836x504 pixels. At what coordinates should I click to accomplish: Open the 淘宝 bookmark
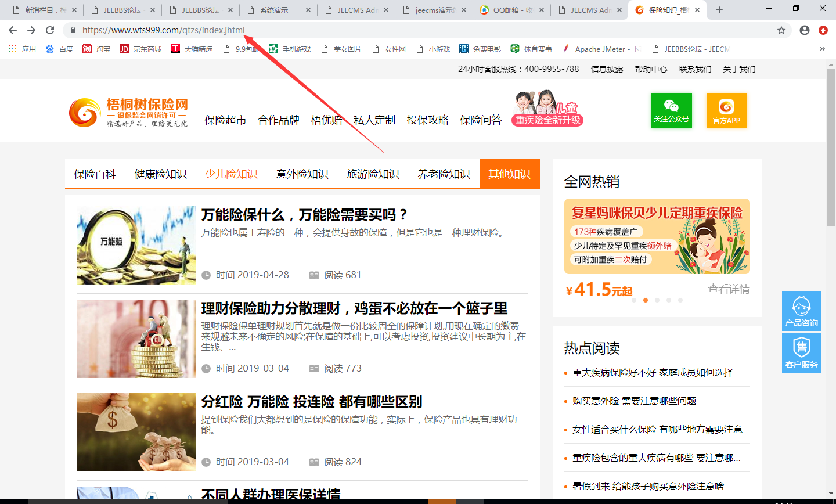click(x=96, y=49)
